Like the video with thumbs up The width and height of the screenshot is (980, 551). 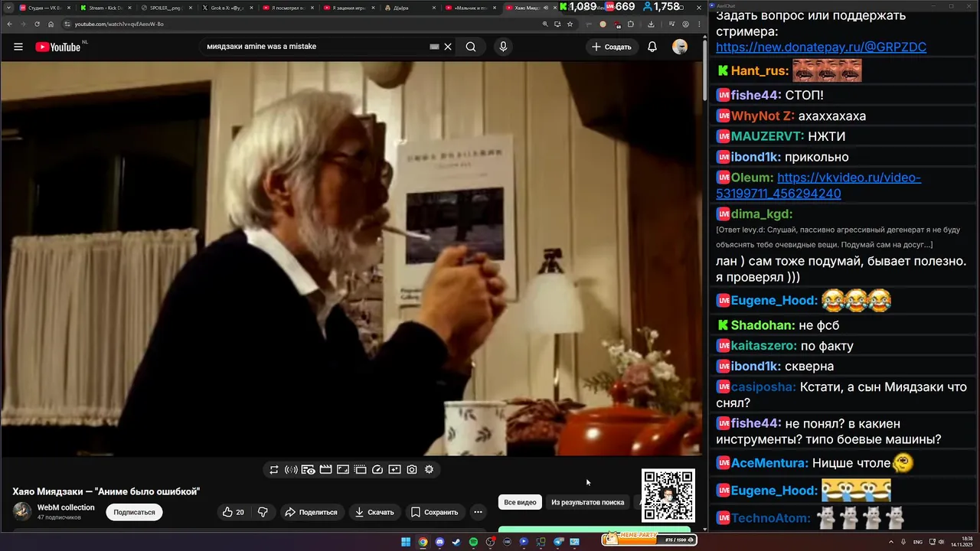point(234,512)
